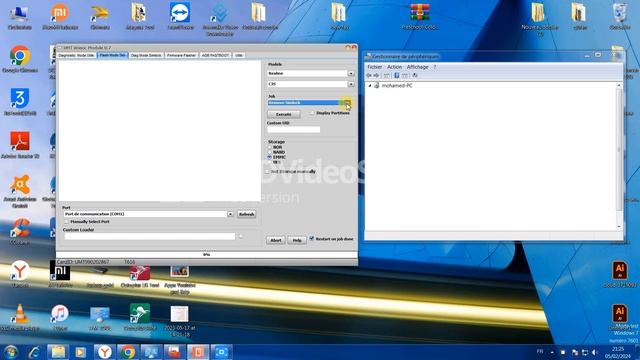Show hidden system tray icons
The image size is (640, 360).
(552, 352)
